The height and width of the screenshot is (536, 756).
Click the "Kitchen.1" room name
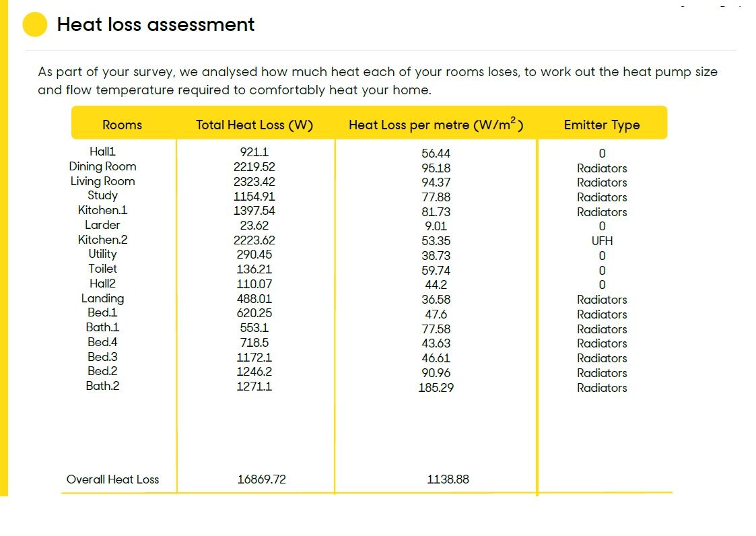pyautogui.click(x=103, y=210)
